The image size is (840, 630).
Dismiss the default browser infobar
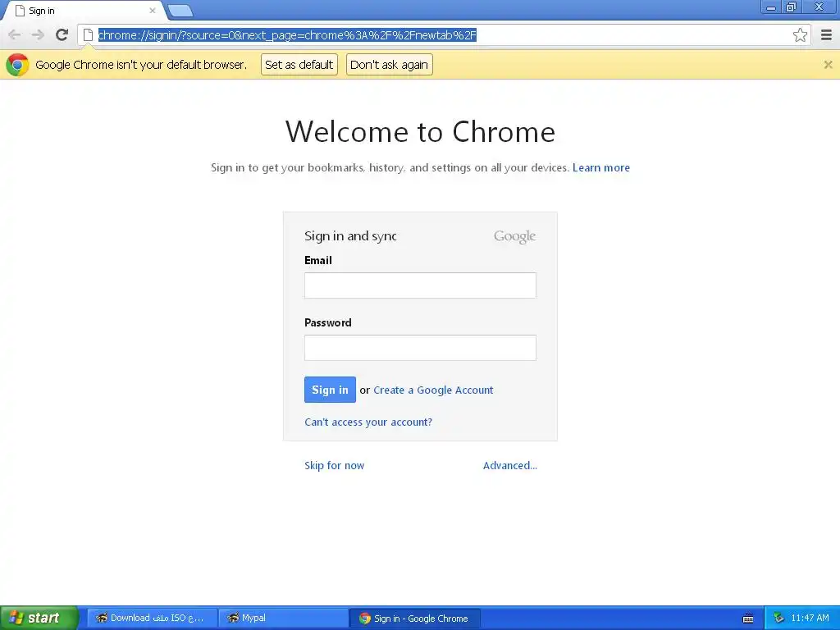pyautogui.click(x=828, y=64)
